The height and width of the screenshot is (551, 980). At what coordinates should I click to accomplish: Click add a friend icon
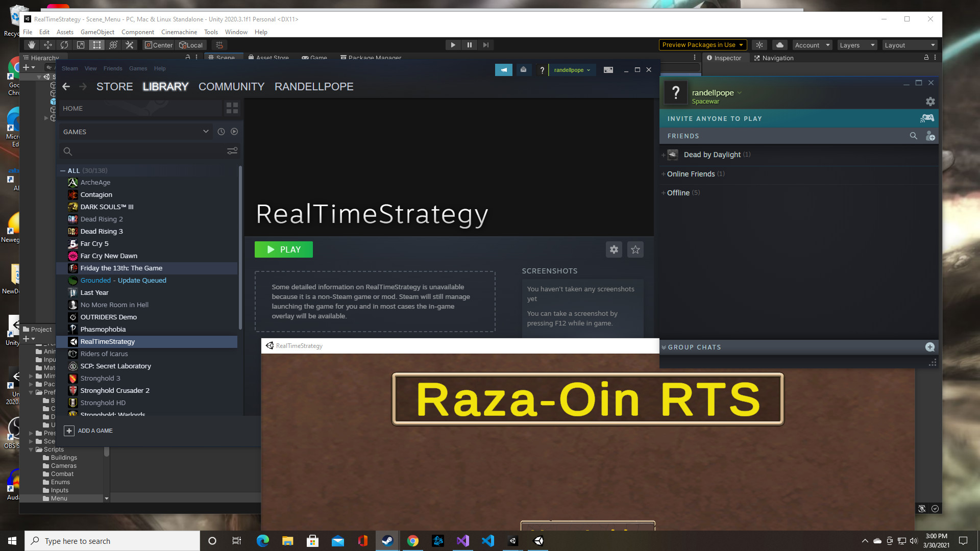[x=930, y=136]
